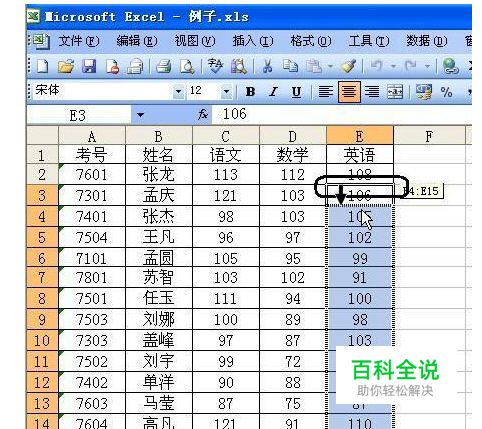The height and width of the screenshot is (429, 482).
Task: Click cell containing 刘娜
Action: coord(159,319)
